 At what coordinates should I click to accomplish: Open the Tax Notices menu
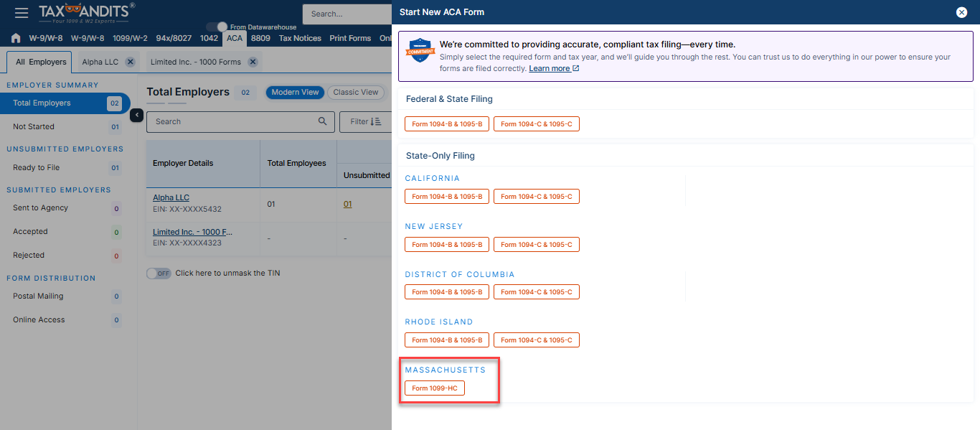point(300,39)
